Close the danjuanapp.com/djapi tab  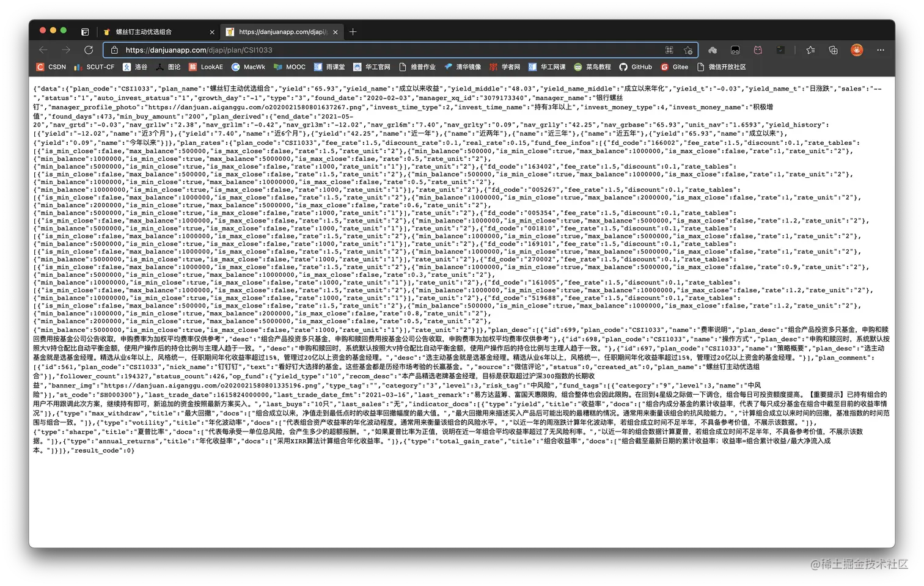tap(335, 32)
